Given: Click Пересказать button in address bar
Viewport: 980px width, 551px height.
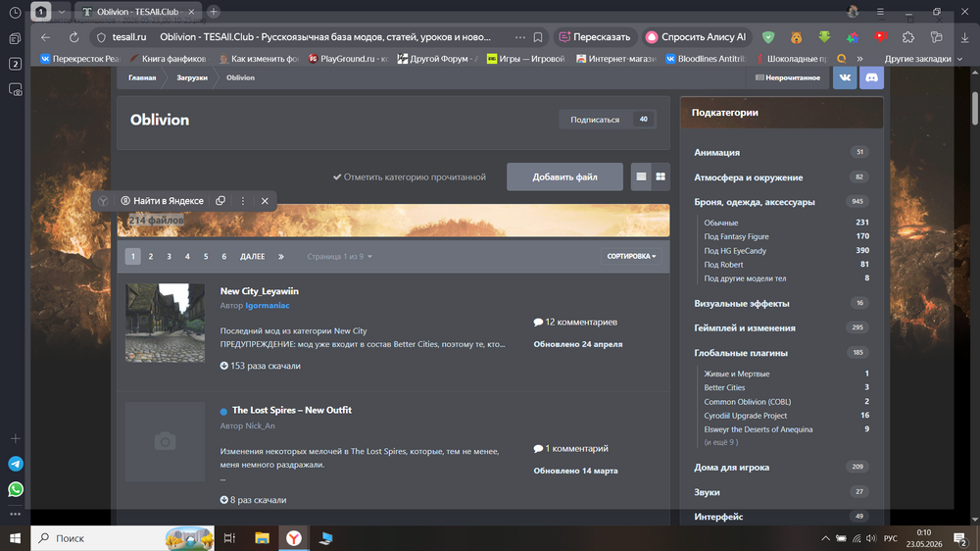Looking at the screenshot, I should pyautogui.click(x=595, y=37).
